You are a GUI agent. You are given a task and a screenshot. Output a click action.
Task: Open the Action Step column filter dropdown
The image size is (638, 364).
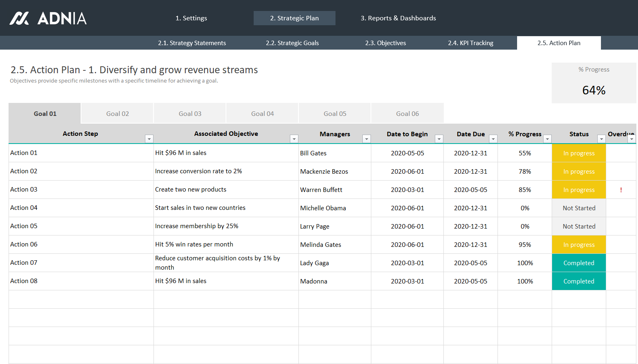pyautogui.click(x=149, y=139)
